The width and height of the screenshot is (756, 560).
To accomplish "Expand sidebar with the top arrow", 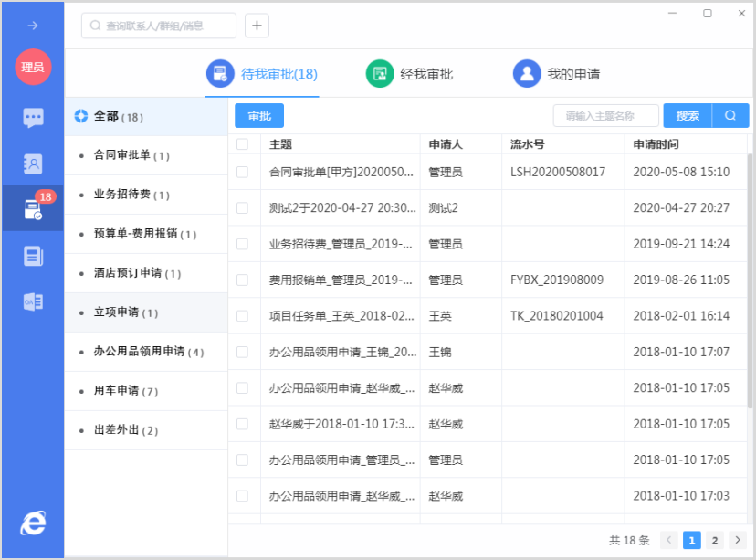I will point(33,26).
